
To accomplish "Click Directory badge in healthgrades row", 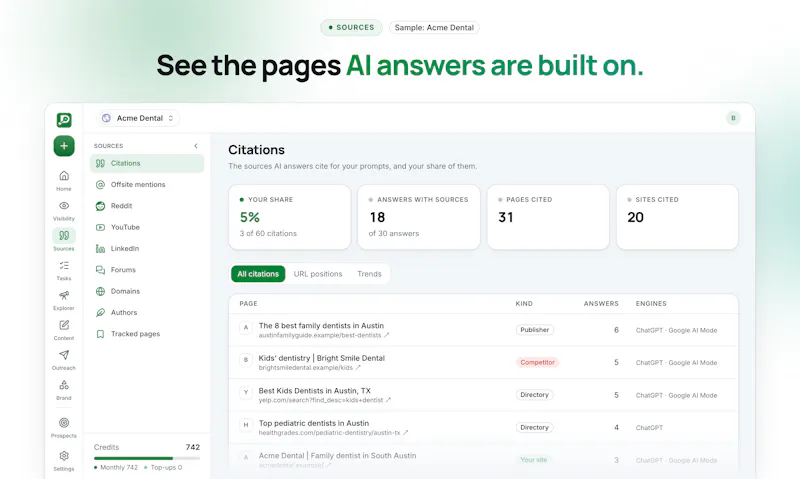I will pos(534,427).
